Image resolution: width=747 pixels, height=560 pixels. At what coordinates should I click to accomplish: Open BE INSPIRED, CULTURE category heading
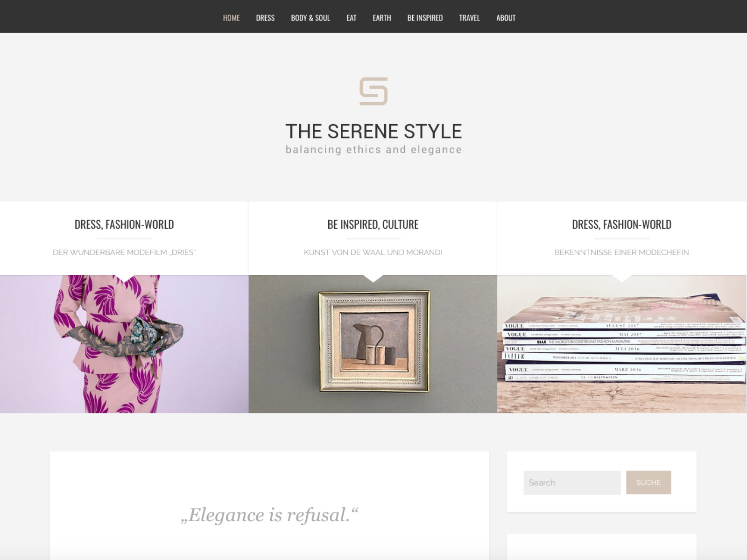pyautogui.click(x=373, y=224)
